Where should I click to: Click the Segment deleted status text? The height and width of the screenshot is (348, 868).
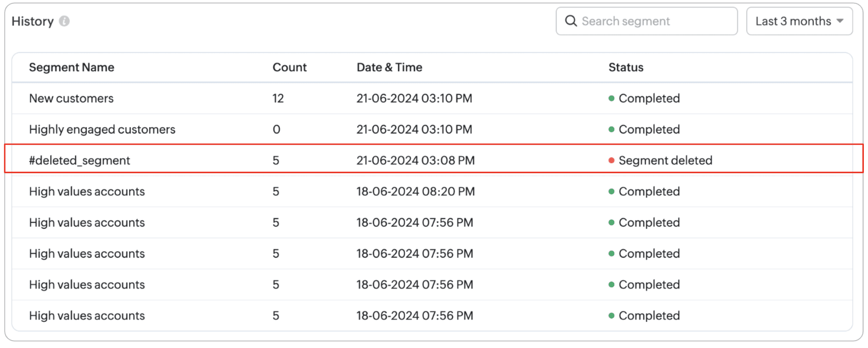[x=665, y=161]
